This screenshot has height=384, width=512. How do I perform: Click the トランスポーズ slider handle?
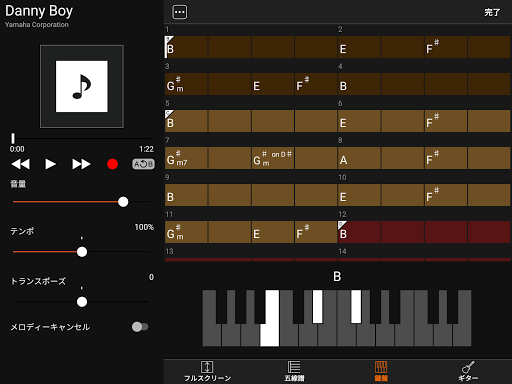pos(82,302)
